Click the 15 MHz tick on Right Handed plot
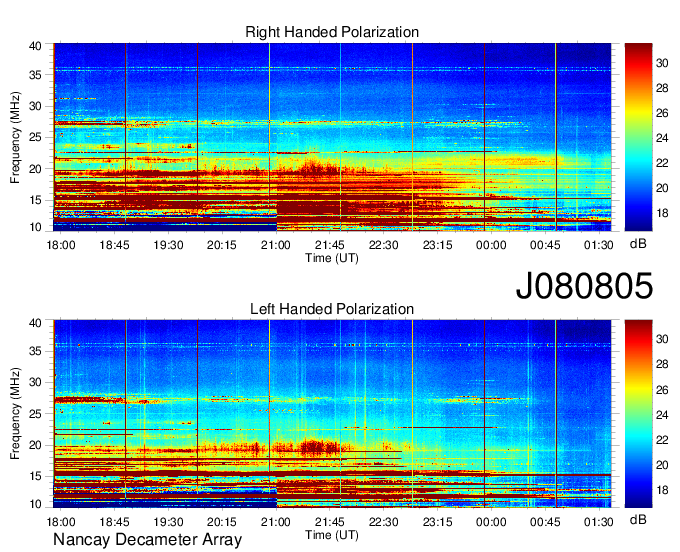The height and width of the screenshot is (552, 680). (36, 200)
